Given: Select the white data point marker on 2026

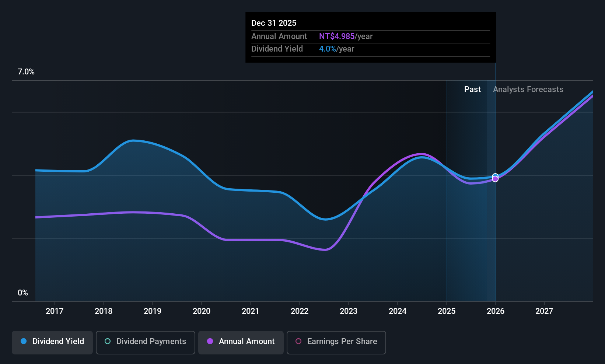Looking at the screenshot, I should 495,176.
